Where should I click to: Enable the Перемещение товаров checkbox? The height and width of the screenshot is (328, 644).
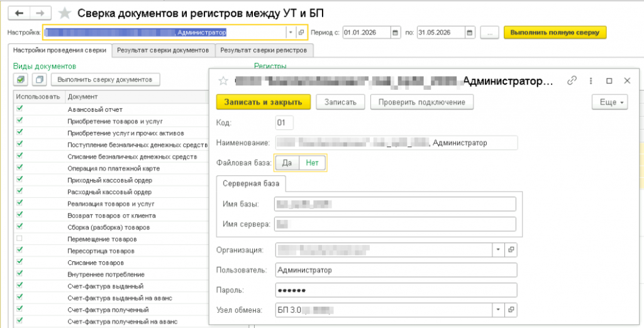[x=19, y=239]
